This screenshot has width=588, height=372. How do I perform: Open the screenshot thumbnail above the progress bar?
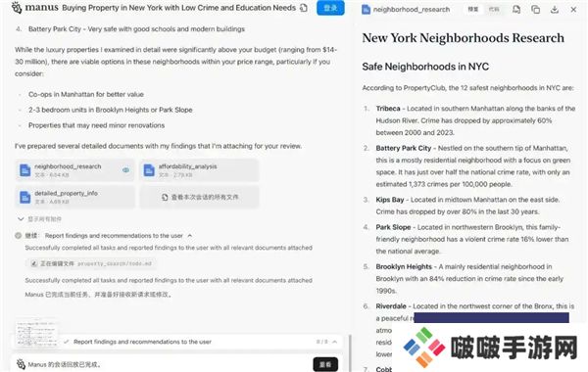click(36, 333)
